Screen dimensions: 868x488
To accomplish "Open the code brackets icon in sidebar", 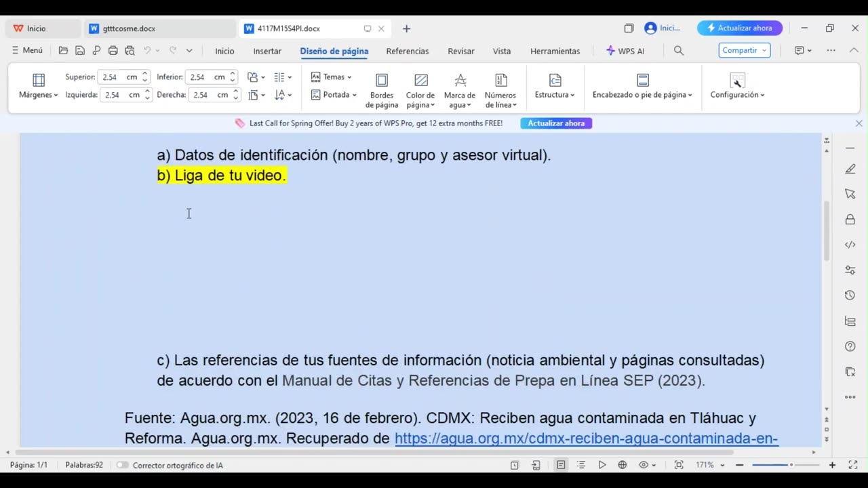I will coord(850,245).
